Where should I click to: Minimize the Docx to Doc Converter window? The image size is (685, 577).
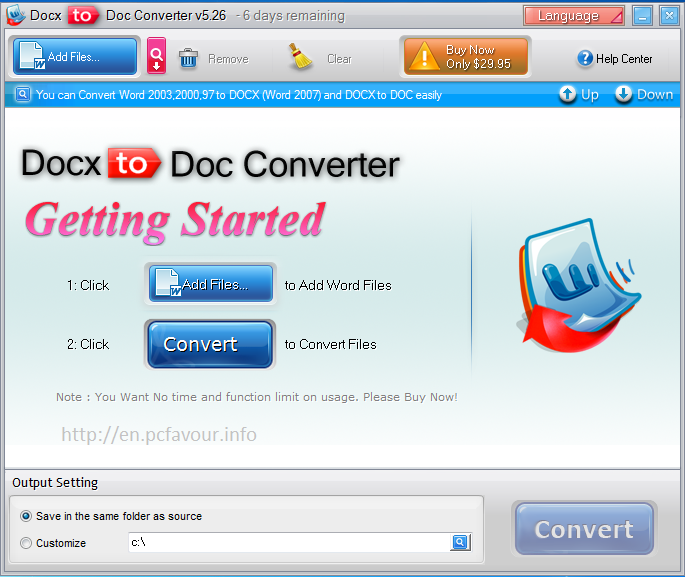pyautogui.click(x=643, y=15)
